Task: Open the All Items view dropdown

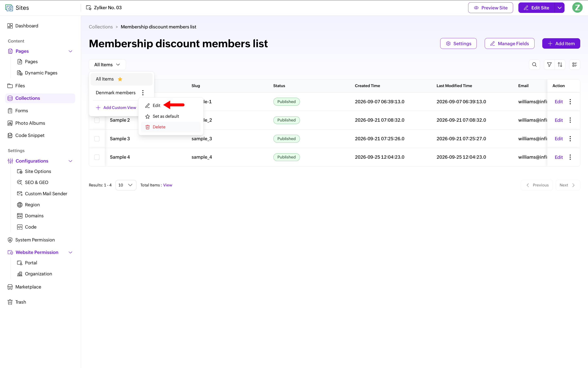Action: (107, 64)
